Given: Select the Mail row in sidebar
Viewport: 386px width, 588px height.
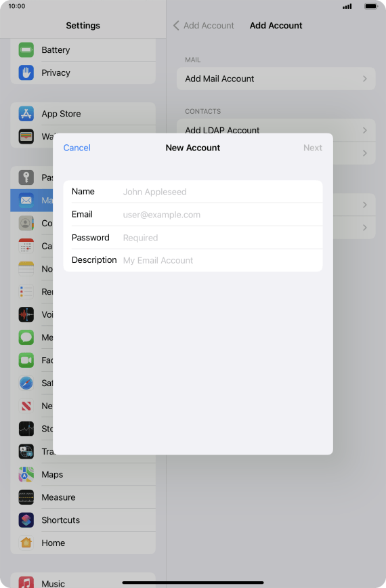Looking at the screenshot, I should [32, 201].
